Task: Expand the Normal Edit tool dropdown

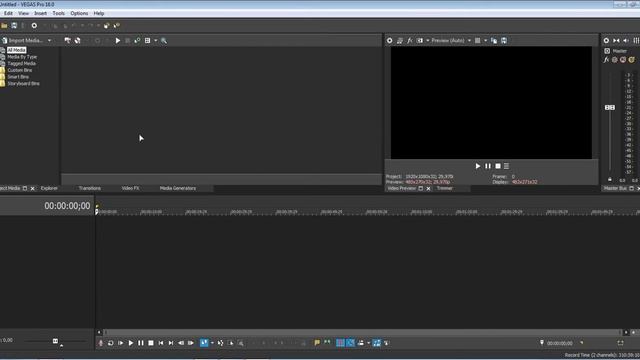Action: pyautogui.click(x=212, y=343)
